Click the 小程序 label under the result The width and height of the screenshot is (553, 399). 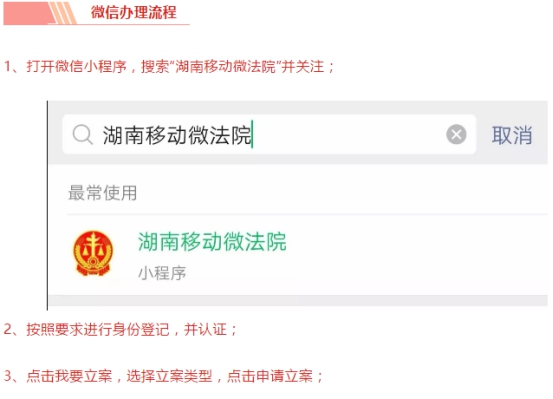(162, 273)
